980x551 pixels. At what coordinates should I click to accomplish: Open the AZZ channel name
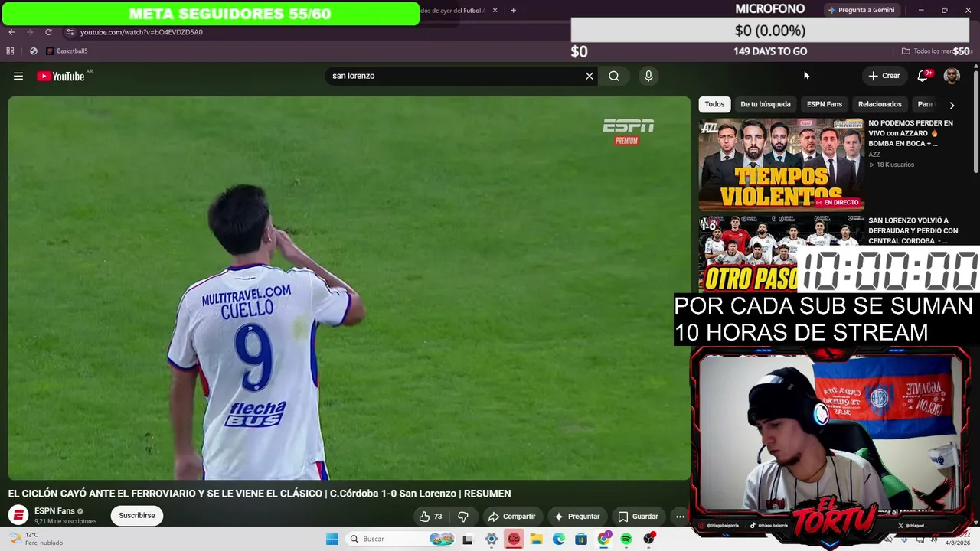point(874,155)
